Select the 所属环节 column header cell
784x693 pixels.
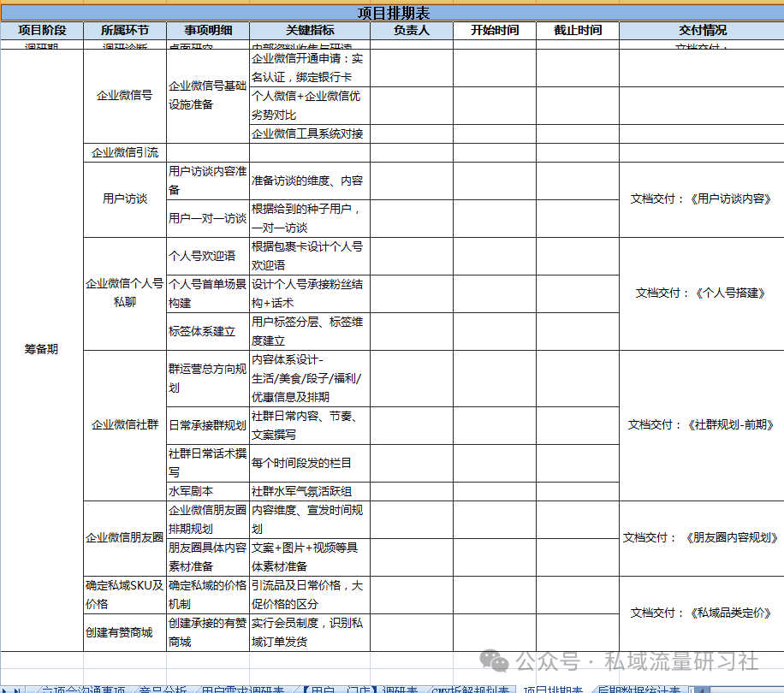pos(125,31)
